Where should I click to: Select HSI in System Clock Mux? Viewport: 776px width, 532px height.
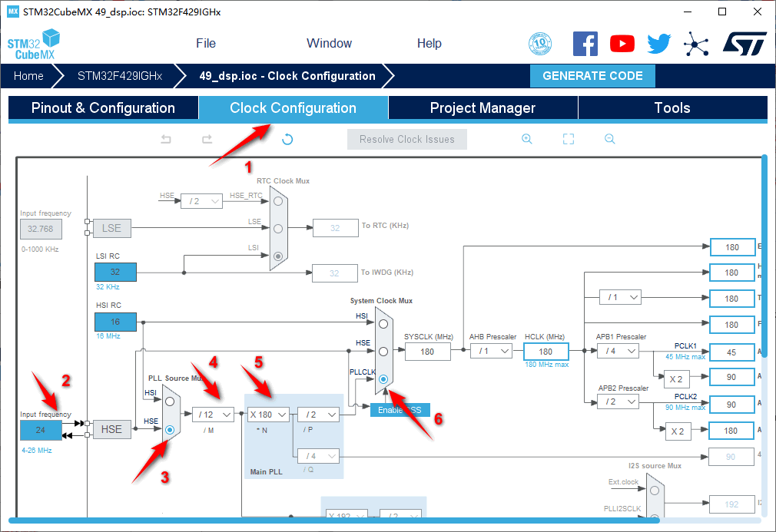click(383, 323)
